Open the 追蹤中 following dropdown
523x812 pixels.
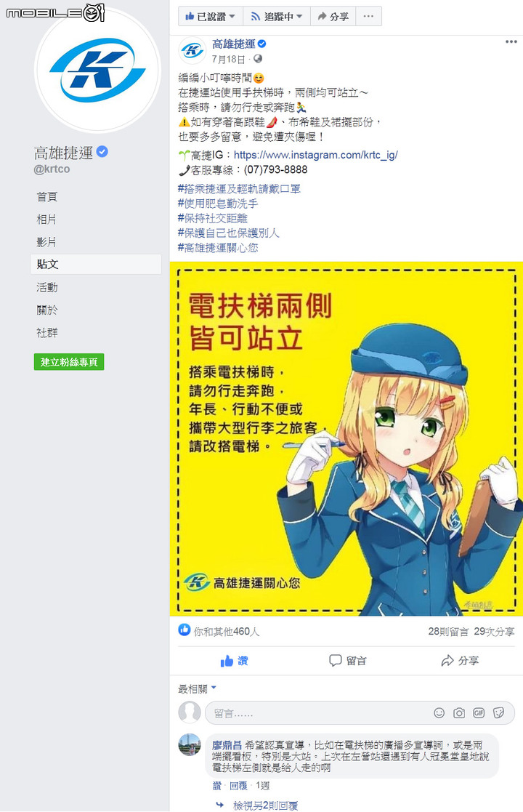(x=277, y=17)
